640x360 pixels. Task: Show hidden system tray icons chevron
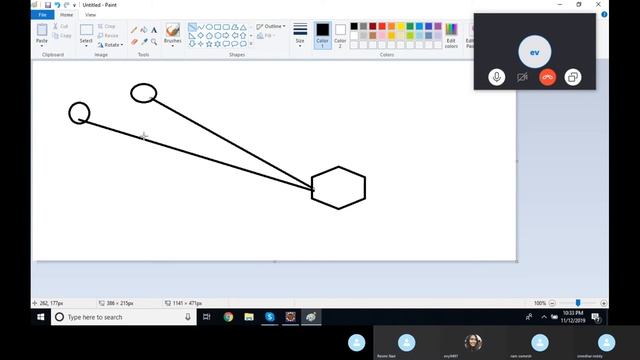(544, 317)
